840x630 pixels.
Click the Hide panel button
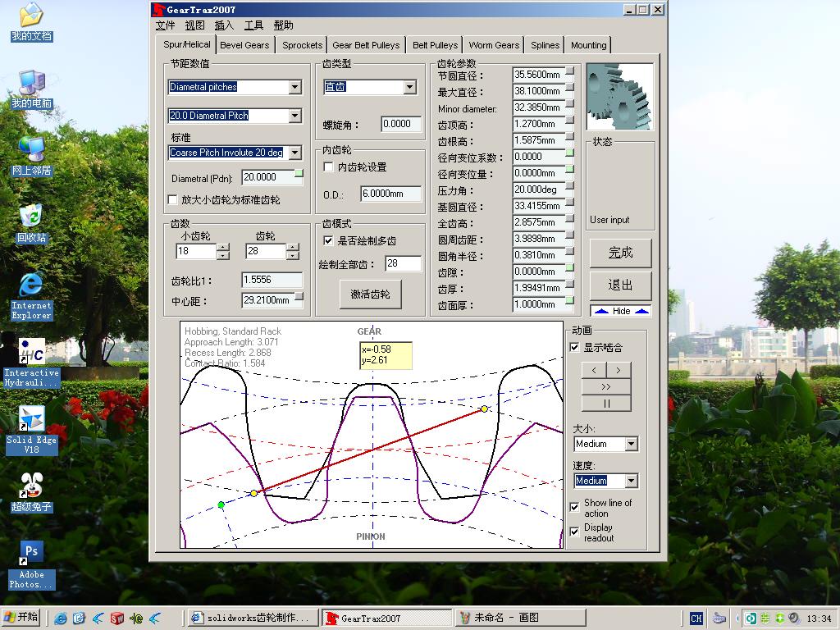pos(621,311)
